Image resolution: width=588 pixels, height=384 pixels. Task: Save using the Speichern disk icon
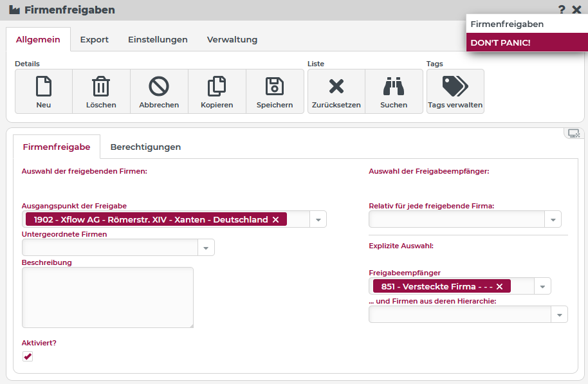click(275, 86)
